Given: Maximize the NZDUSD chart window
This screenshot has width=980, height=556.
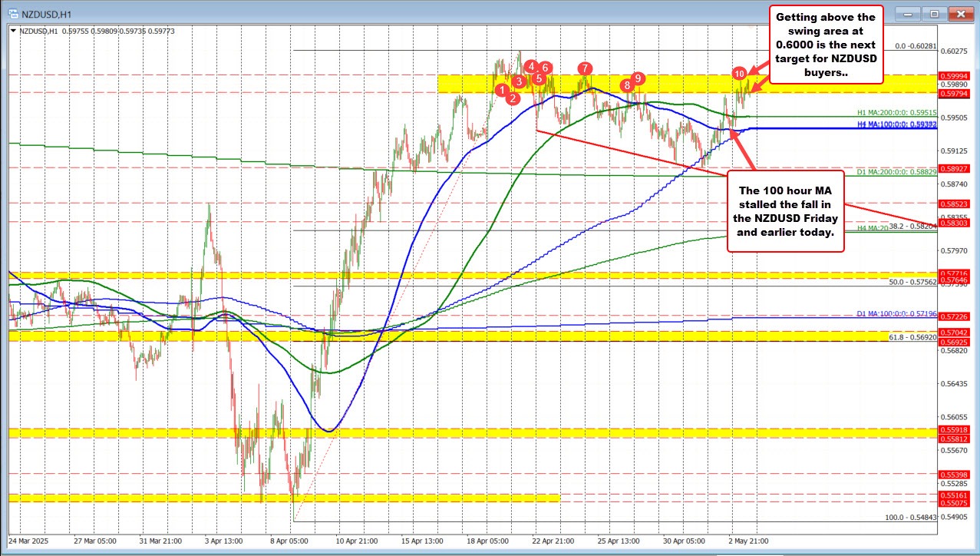Looking at the screenshot, I should point(934,13).
